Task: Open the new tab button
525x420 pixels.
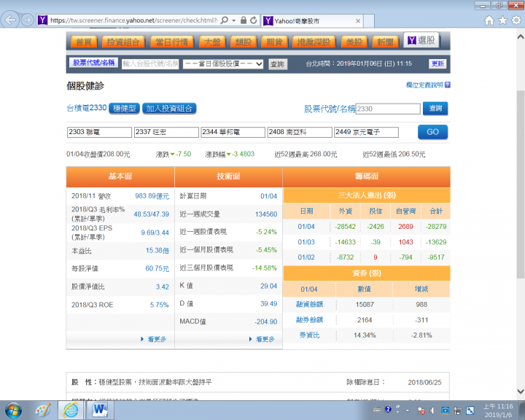Action: click(x=369, y=20)
